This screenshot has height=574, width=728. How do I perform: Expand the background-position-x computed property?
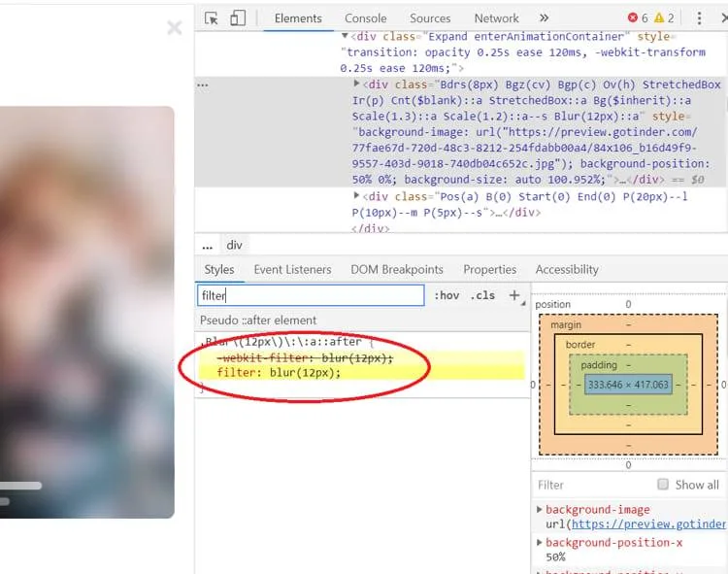pyautogui.click(x=540, y=543)
